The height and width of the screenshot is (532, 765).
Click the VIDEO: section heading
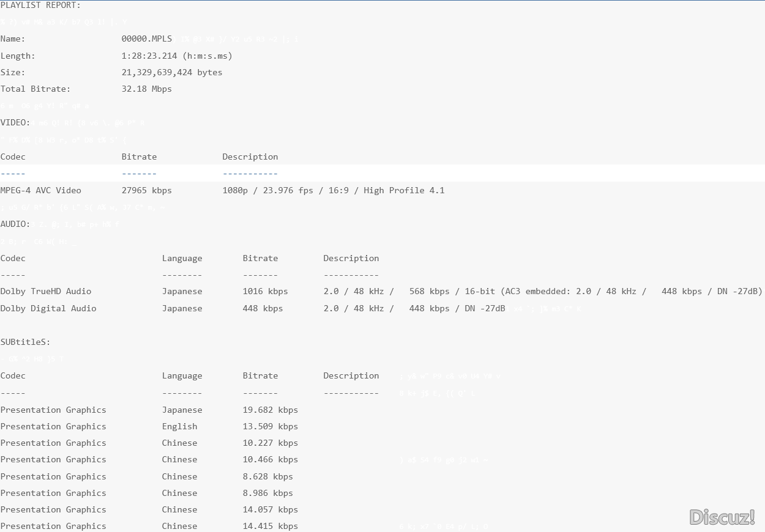point(15,123)
